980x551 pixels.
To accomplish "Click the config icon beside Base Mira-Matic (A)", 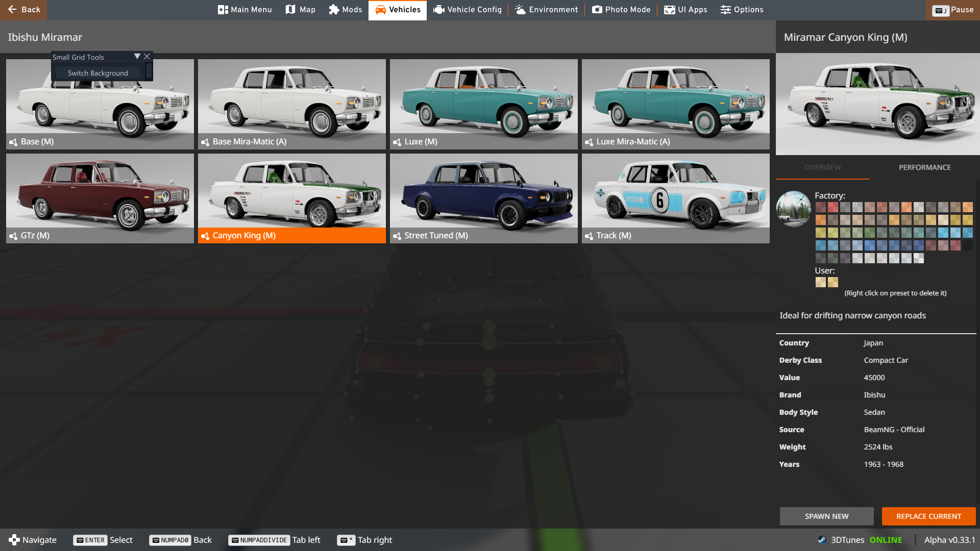I will pos(205,142).
